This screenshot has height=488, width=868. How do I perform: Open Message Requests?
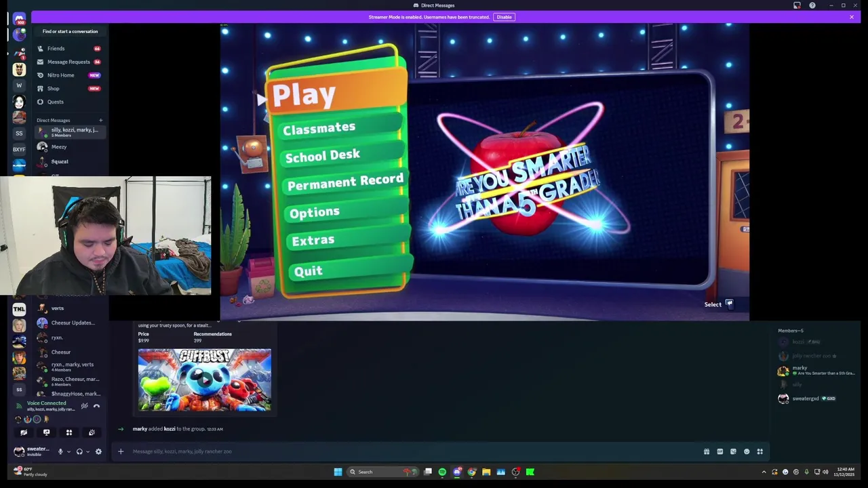point(69,62)
